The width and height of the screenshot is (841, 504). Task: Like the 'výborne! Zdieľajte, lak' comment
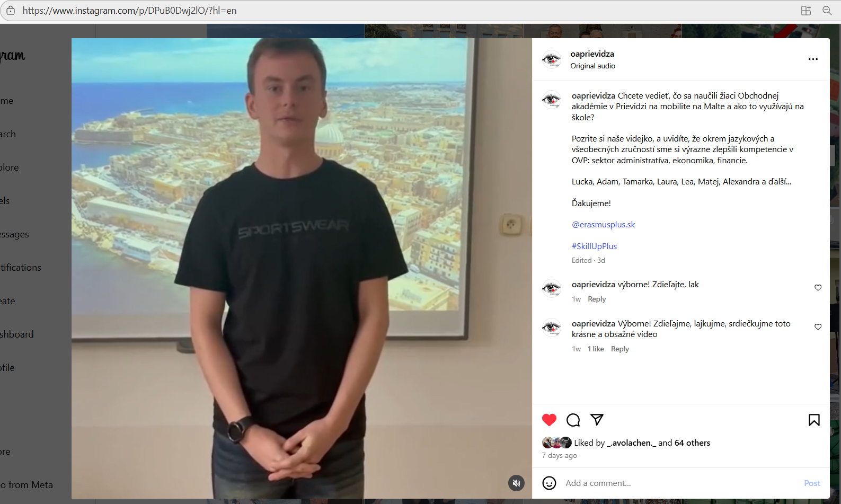(818, 287)
